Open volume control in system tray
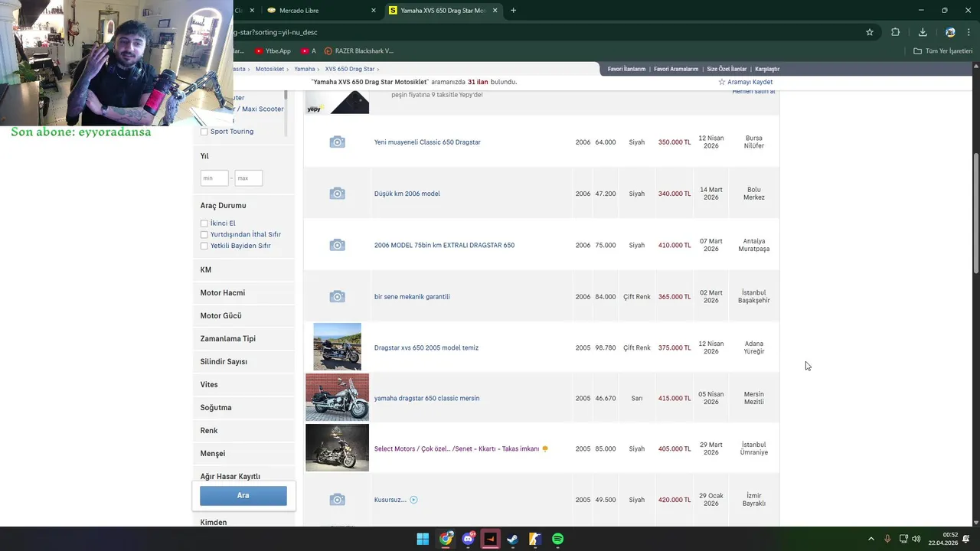Image resolution: width=980 pixels, height=551 pixels. click(916, 539)
